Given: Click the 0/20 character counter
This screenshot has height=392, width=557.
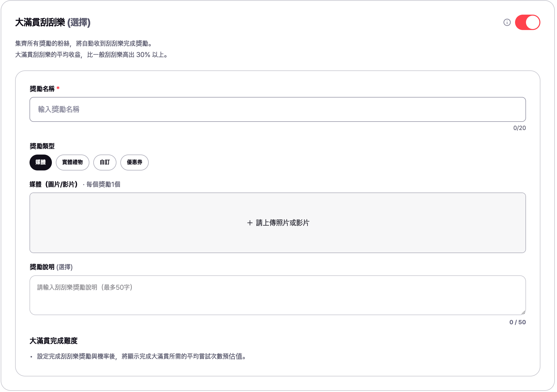Looking at the screenshot, I should 520,128.
